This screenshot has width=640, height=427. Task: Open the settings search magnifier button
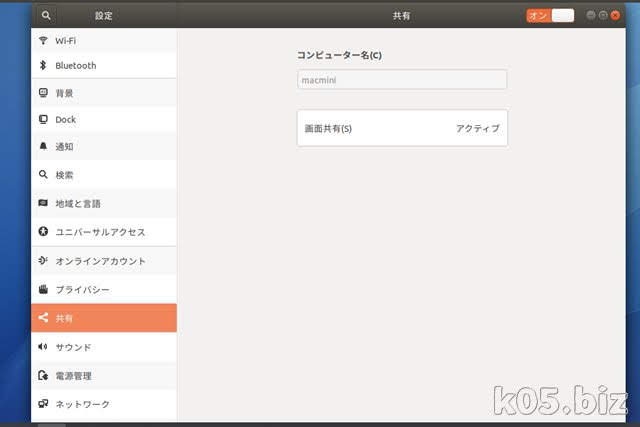pos(46,16)
